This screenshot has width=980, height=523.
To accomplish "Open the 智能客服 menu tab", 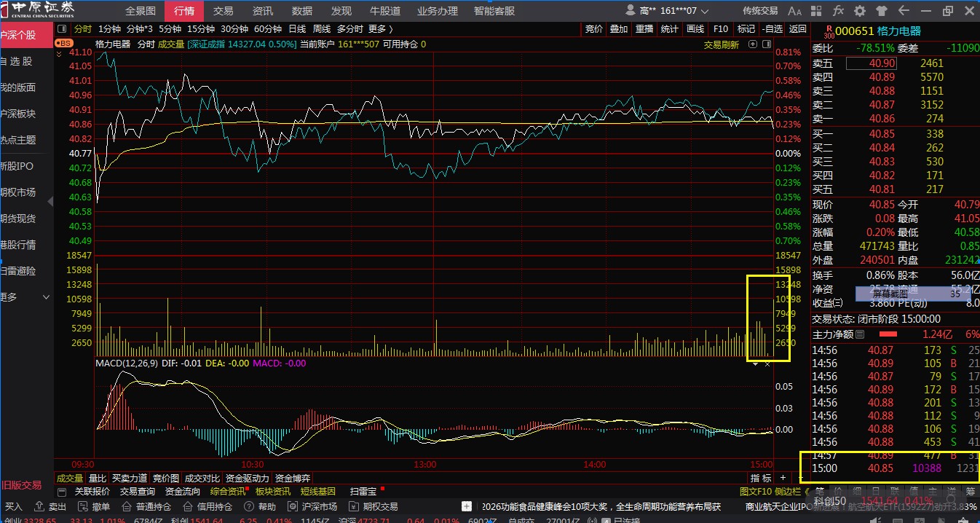I will pos(494,11).
